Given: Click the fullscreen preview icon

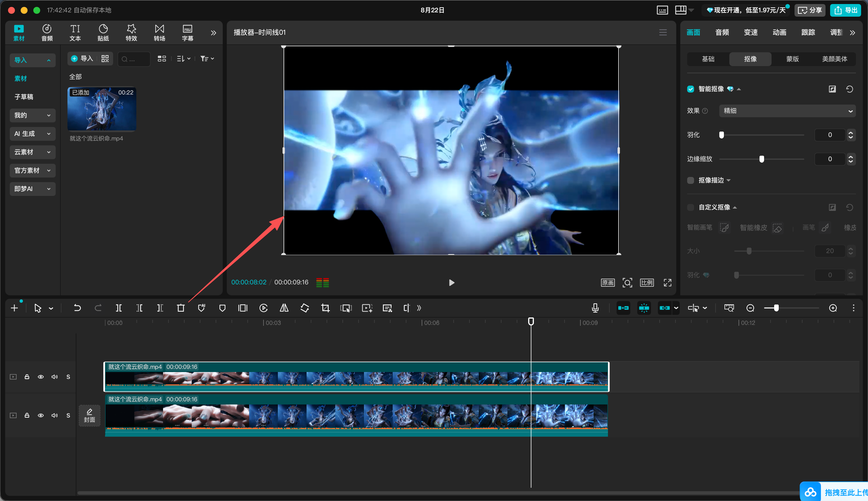Looking at the screenshot, I should 668,282.
